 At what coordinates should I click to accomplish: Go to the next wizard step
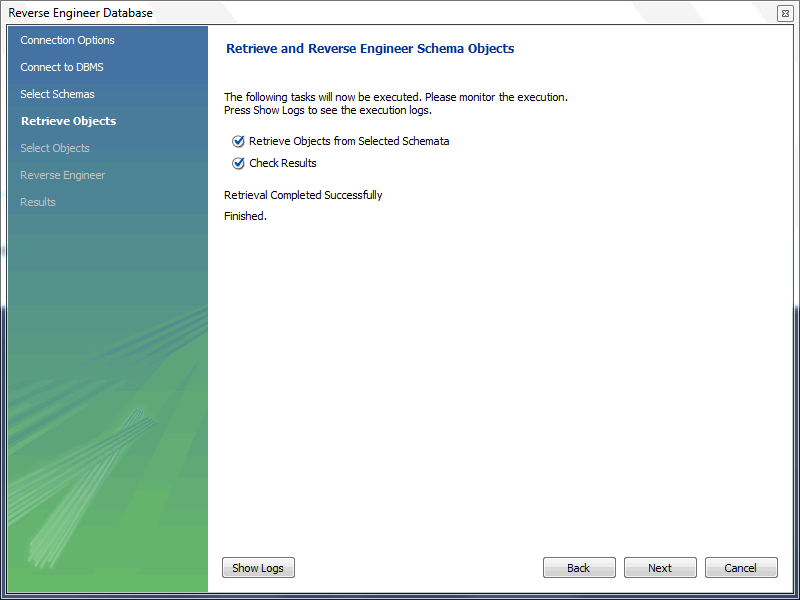click(660, 568)
